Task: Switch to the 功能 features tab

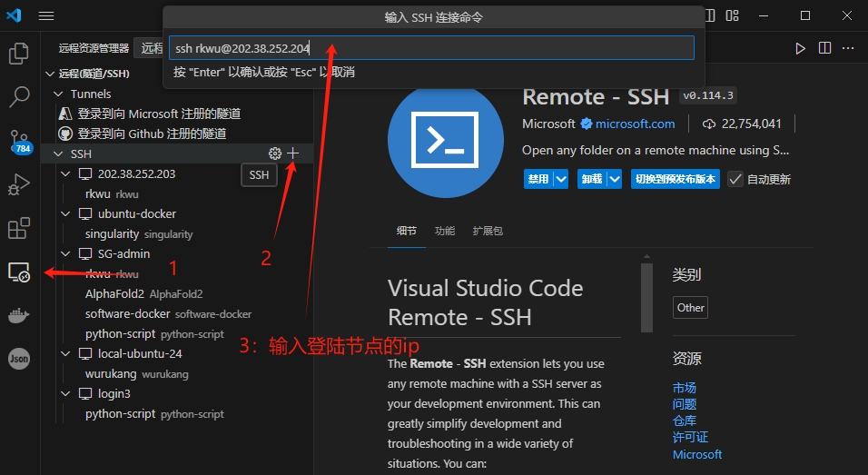Action: 445,231
